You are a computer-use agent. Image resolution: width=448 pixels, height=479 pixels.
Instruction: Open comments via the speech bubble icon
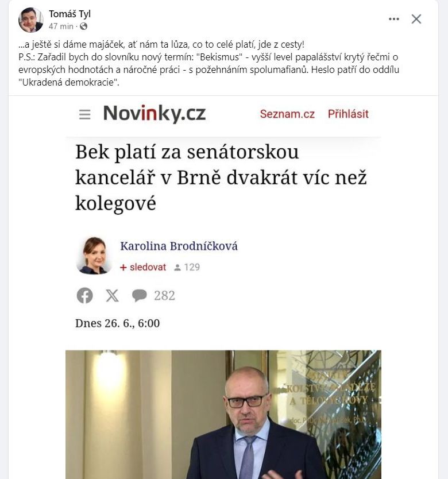tap(139, 296)
